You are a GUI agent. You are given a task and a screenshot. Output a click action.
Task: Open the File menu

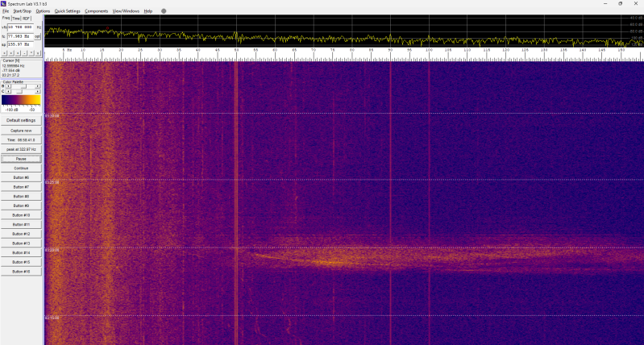(x=6, y=11)
